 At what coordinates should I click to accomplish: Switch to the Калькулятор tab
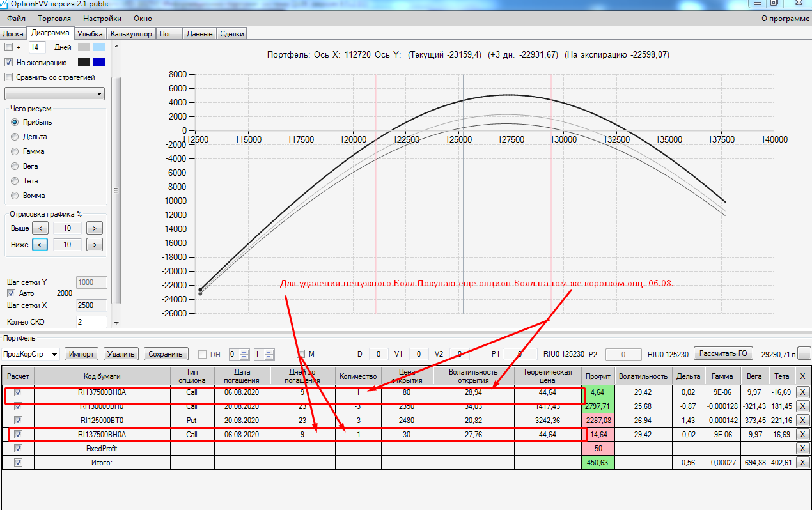[130, 34]
